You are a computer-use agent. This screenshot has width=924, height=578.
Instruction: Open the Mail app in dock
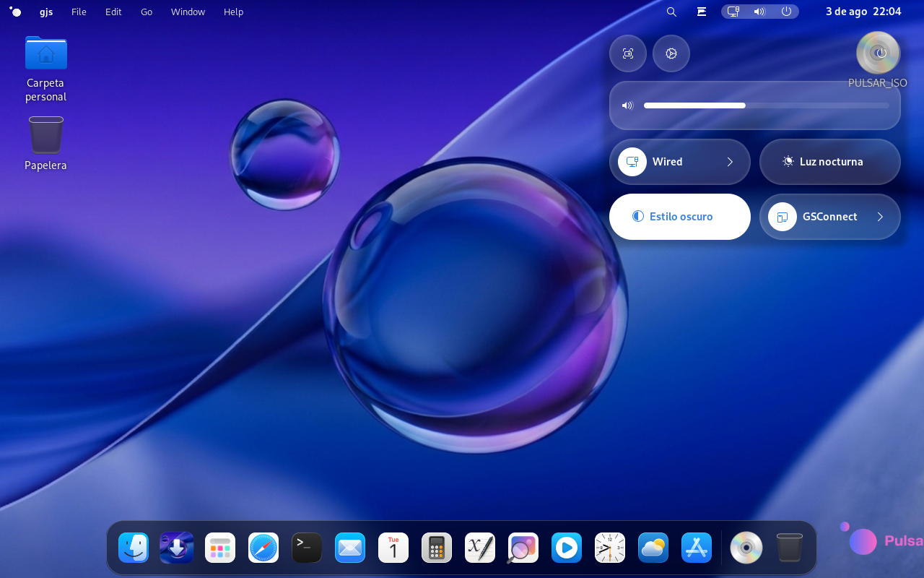(x=350, y=548)
